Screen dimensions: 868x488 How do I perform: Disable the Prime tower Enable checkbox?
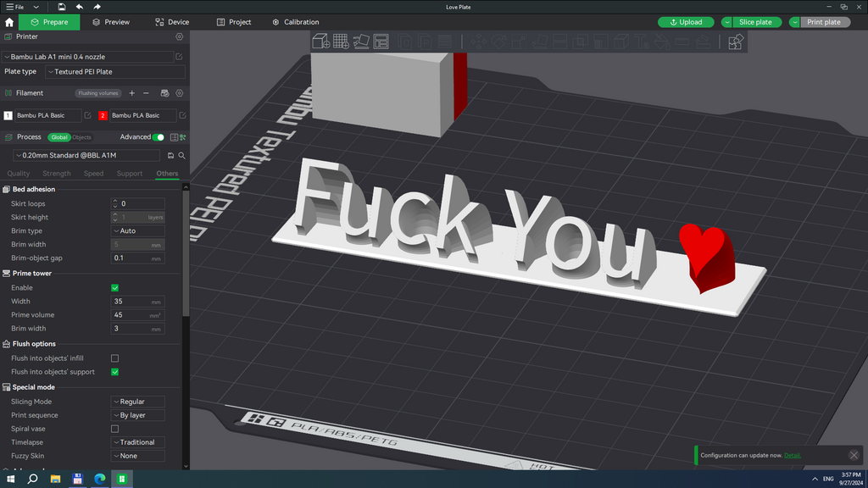point(114,288)
